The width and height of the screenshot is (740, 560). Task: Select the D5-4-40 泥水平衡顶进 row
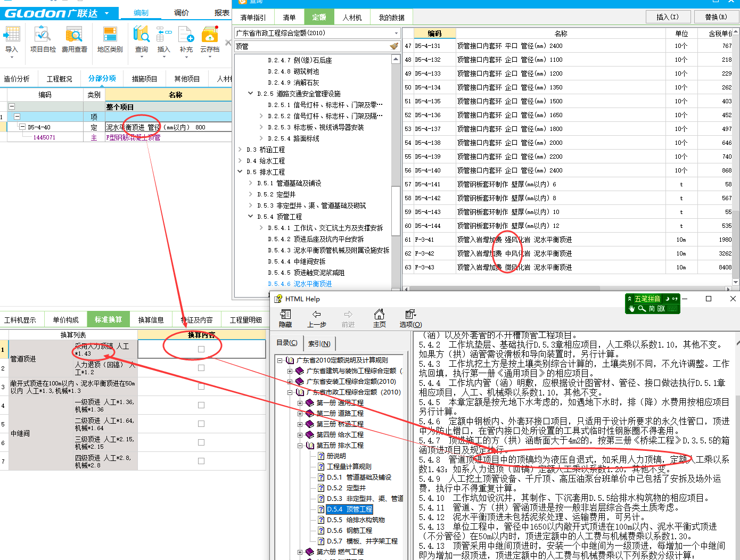coord(116,127)
